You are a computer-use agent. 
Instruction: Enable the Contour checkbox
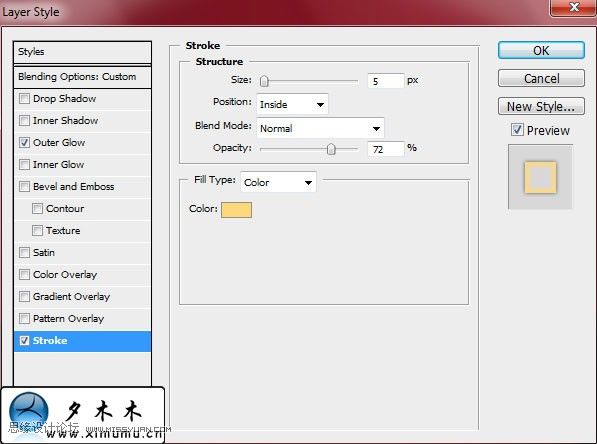tap(37, 209)
